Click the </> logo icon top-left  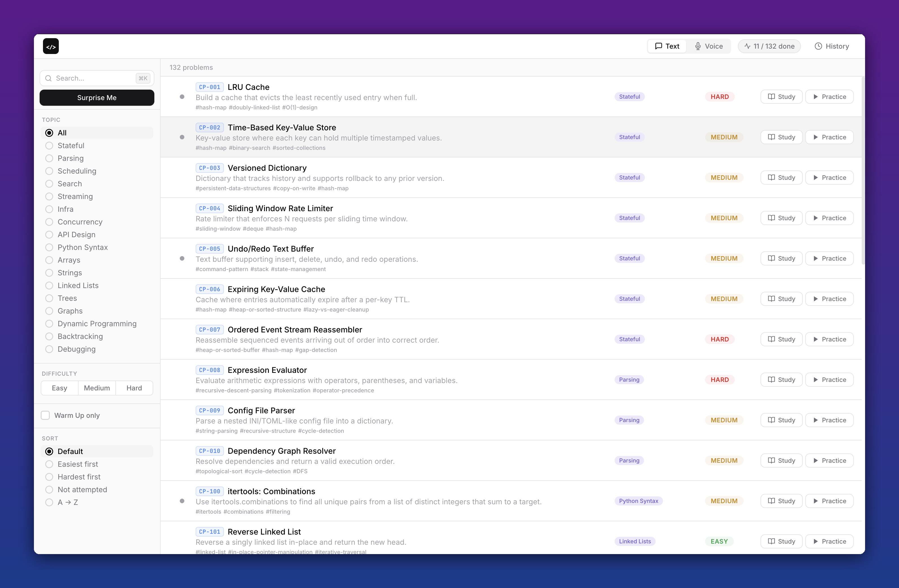click(x=51, y=46)
